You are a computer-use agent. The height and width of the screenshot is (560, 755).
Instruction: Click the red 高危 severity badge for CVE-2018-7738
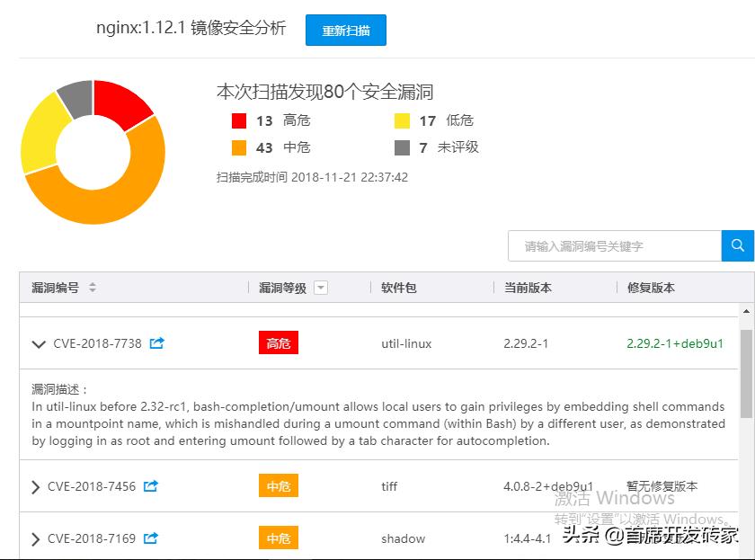(x=279, y=343)
